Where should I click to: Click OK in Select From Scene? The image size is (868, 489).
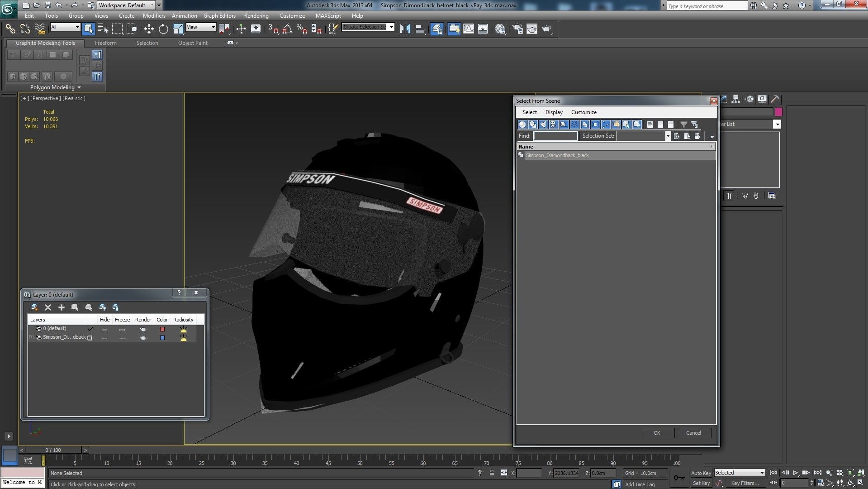click(x=657, y=433)
